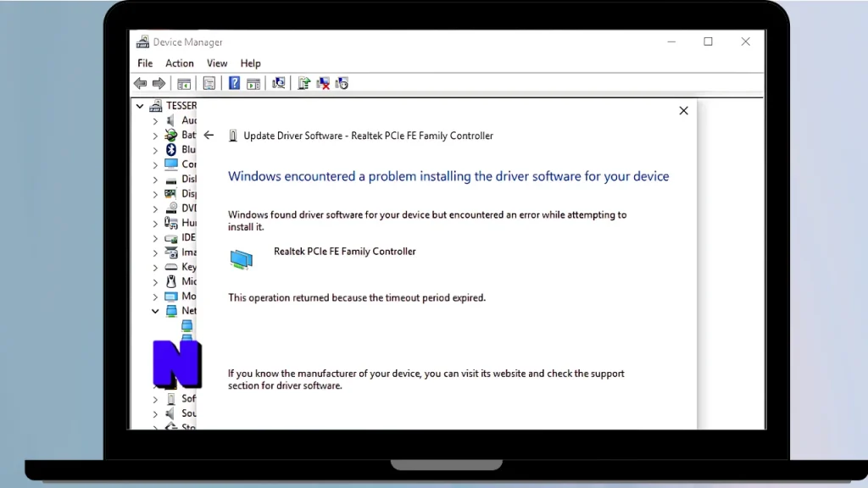The height and width of the screenshot is (488, 868).
Task: Open the View menu
Action: [217, 63]
